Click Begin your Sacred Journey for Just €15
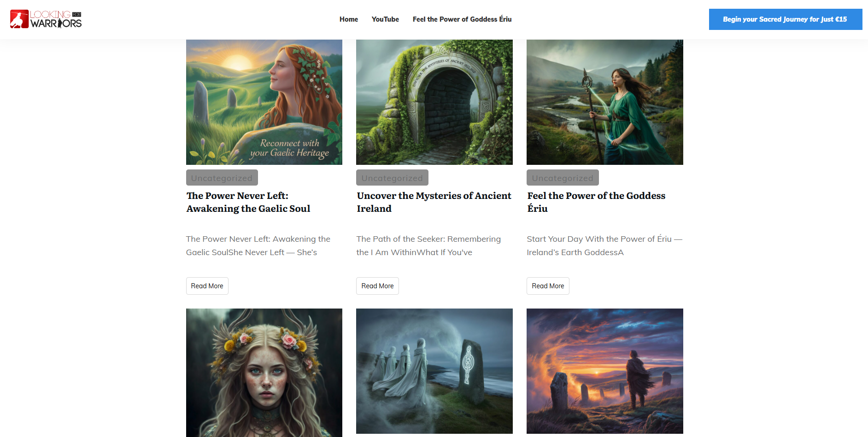Screen dimensions: 868x437 pyautogui.click(x=785, y=19)
